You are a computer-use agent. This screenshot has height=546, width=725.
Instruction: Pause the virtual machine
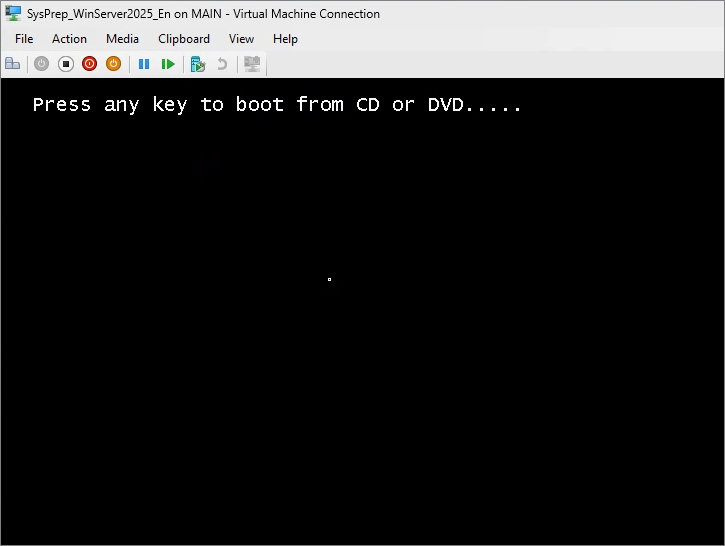tap(144, 64)
